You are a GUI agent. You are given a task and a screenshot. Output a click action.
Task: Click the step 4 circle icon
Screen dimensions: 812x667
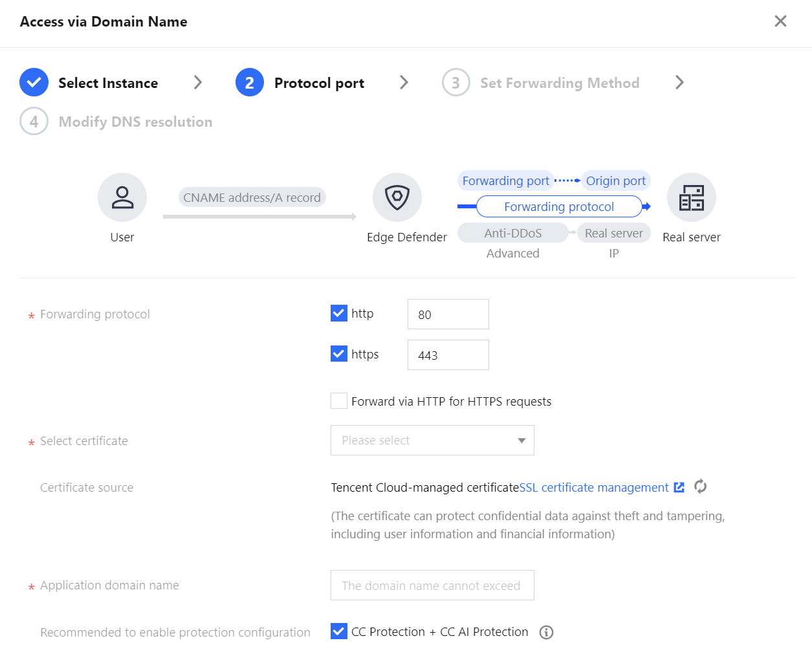(x=34, y=122)
